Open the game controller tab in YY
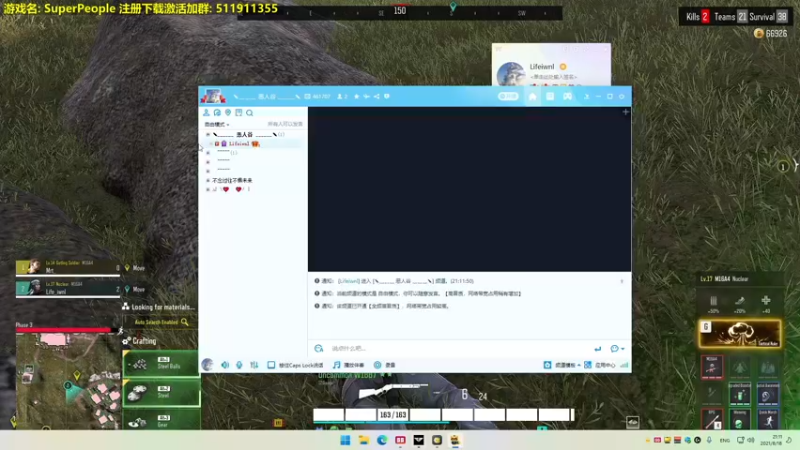Viewport: 800px width, 450px height. pyautogui.click(x=567, y=96)
